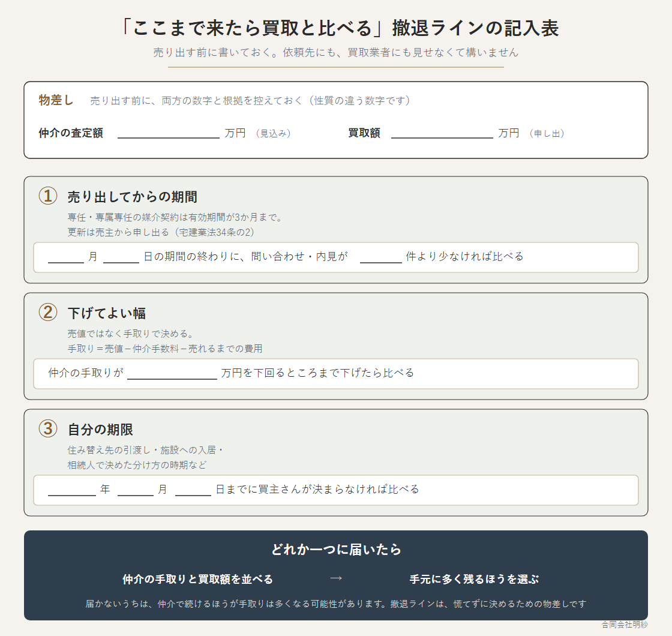
Task: Click the circled number 1 icon
Action: pyautogui.click(x=48, y=196)
